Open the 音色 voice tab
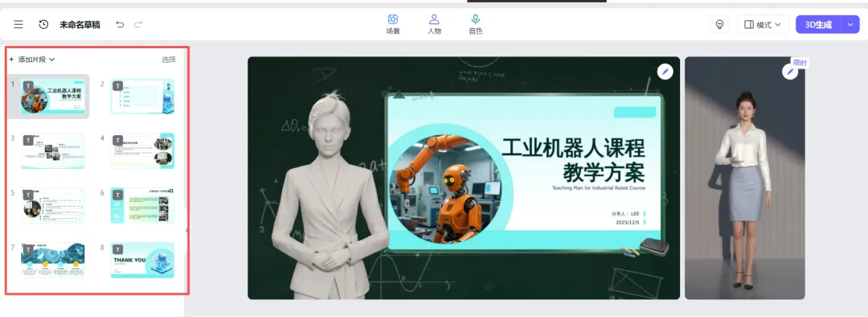 click(476, 24)
